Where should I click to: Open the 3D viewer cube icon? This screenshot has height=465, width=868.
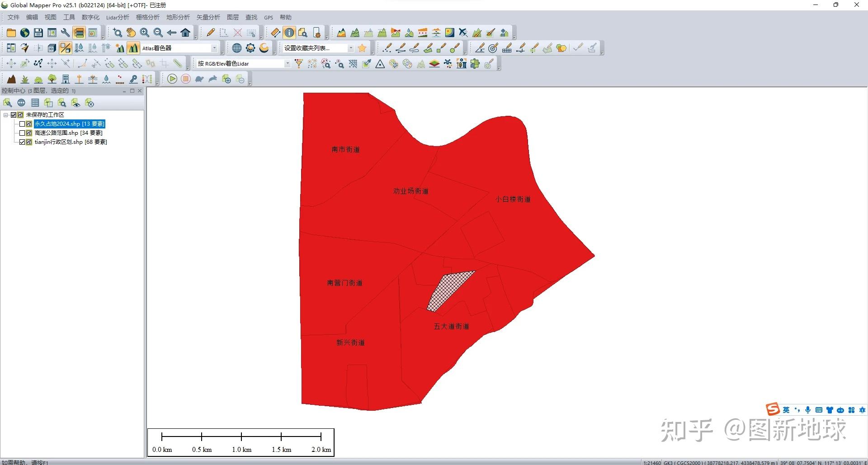click(52, 48)
